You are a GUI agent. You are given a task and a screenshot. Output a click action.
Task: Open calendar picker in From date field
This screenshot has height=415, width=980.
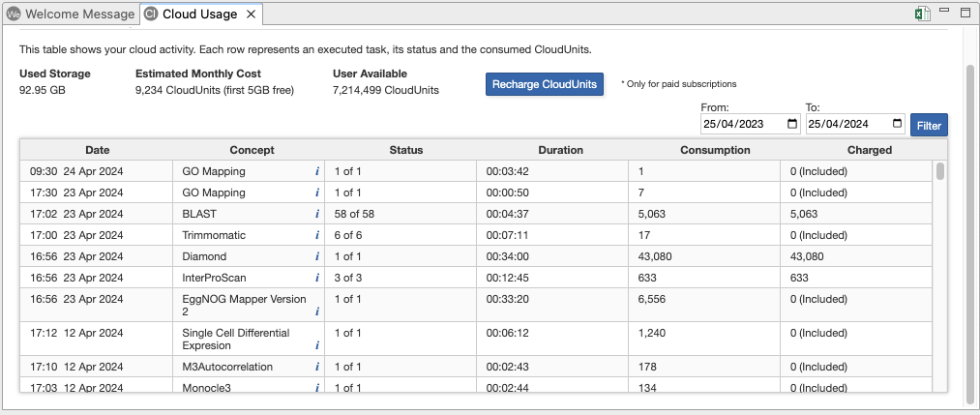click(x=792, y=124)
